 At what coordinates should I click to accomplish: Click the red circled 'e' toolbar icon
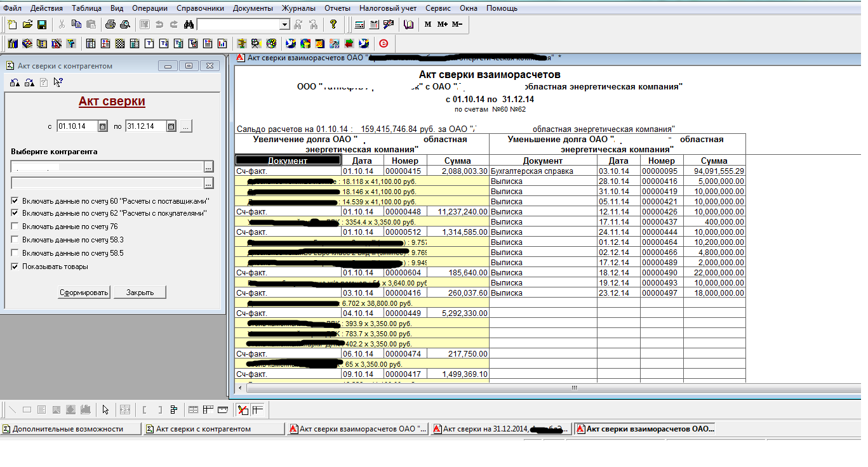[x=383, y=44]
